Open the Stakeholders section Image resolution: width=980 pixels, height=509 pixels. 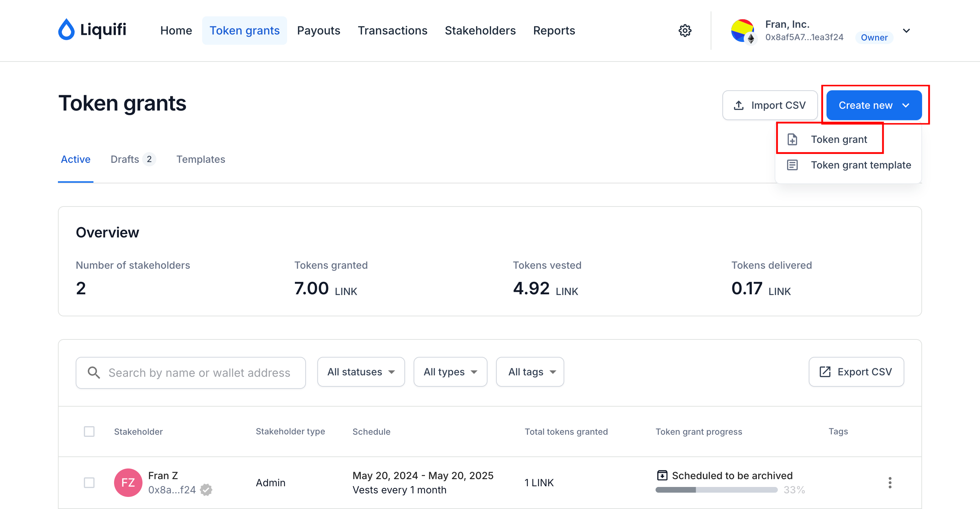coord(480,31)
